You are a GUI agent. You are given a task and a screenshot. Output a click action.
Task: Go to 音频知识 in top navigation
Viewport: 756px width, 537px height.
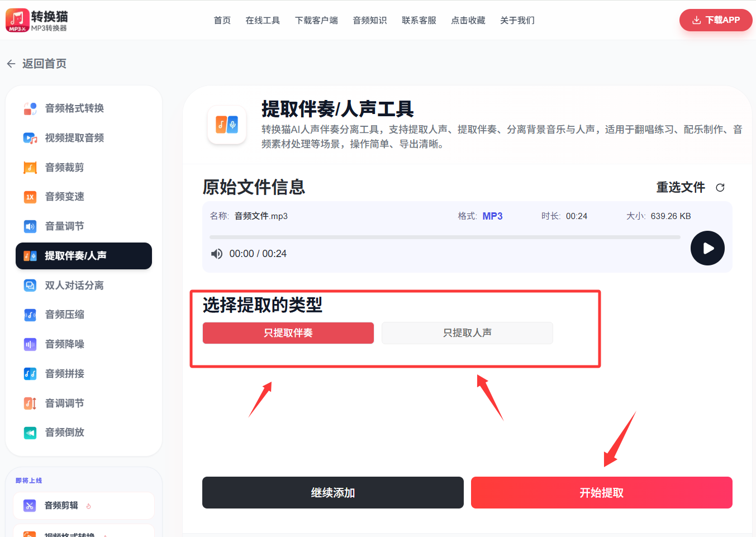point(370,21)
